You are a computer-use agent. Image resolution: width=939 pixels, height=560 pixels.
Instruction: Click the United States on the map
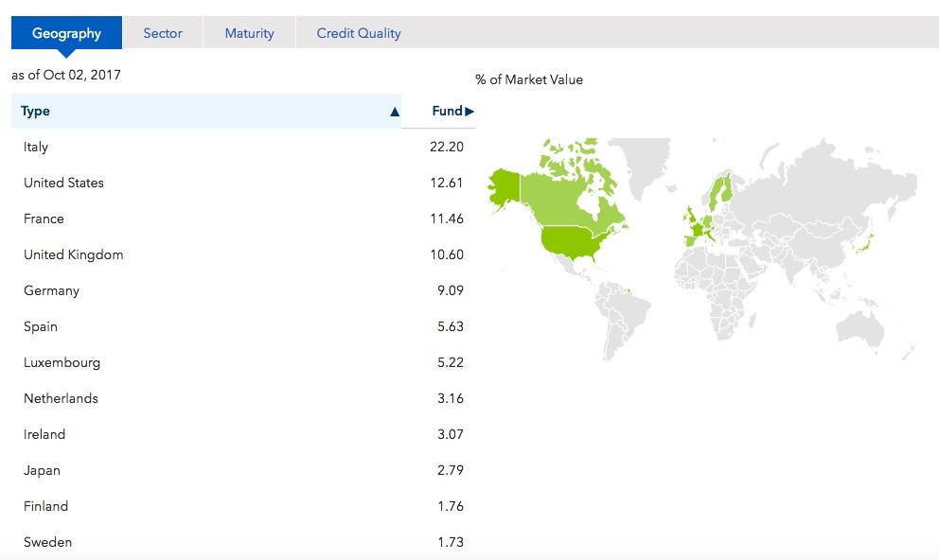pos(572,241)
